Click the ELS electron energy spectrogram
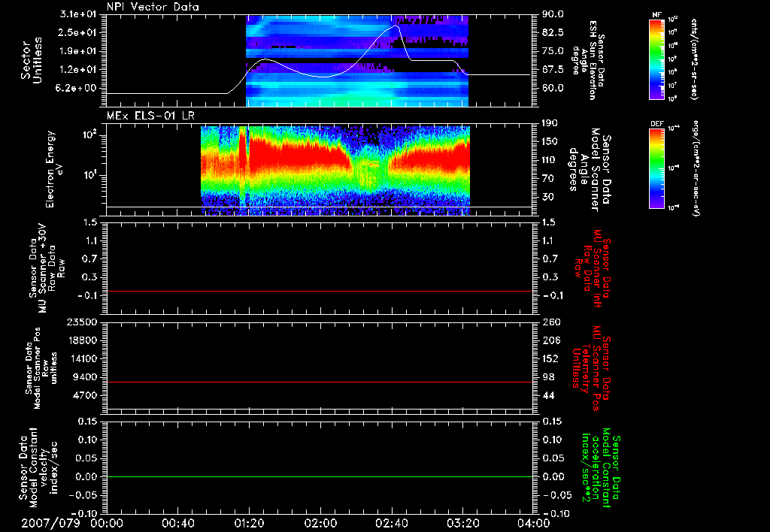The height and width of the screenshot is (532, 770). click(x=335, y=171)
